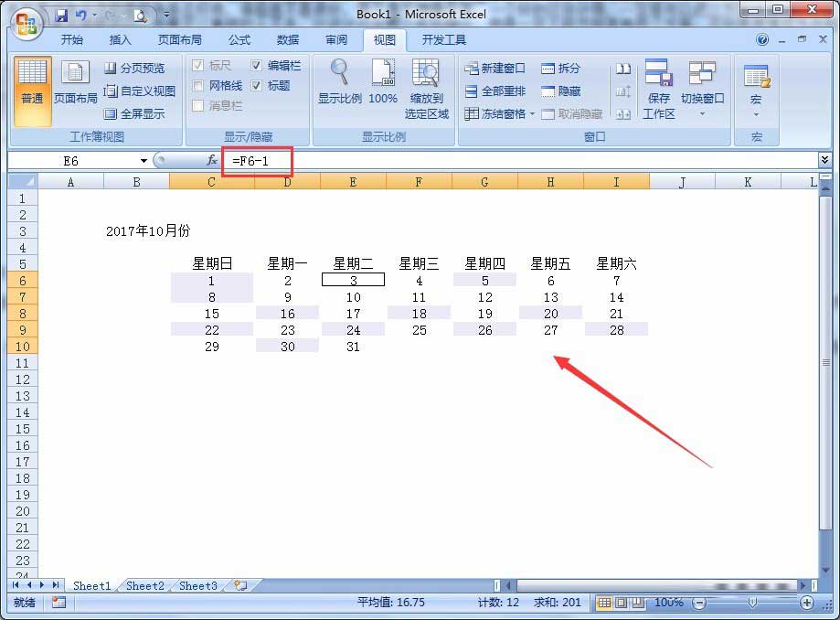Screen dimensions: 840x620
Task: Set zoom to 100% via ribbon
Action: 382,82
